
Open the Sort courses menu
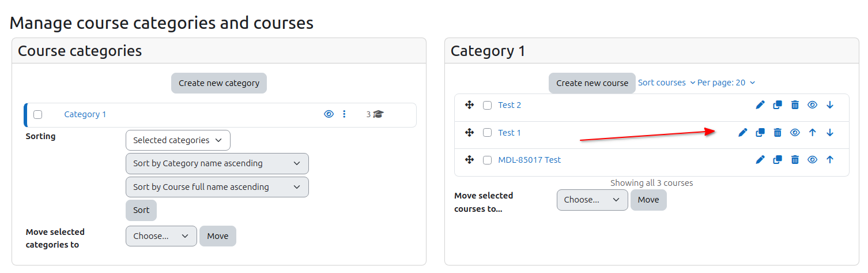[666, 83]
